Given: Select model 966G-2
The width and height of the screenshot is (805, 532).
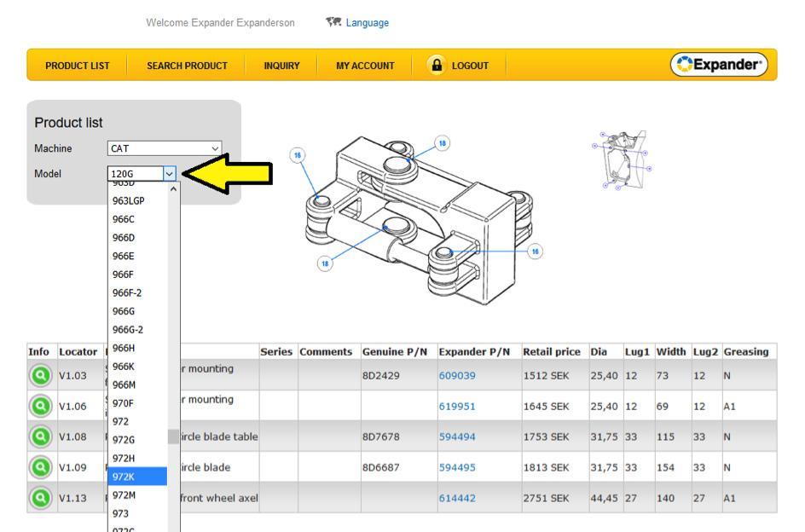Looking at the screenshot, I should click(x=137, y=330).
